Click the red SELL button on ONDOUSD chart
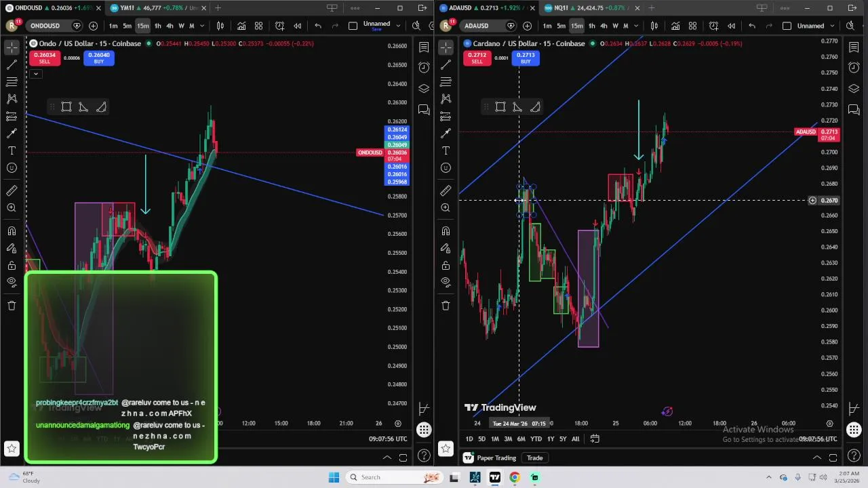Image resolution: width=868 pixels, height=488 pixels. pyautogui.click(x=44, y=58)
